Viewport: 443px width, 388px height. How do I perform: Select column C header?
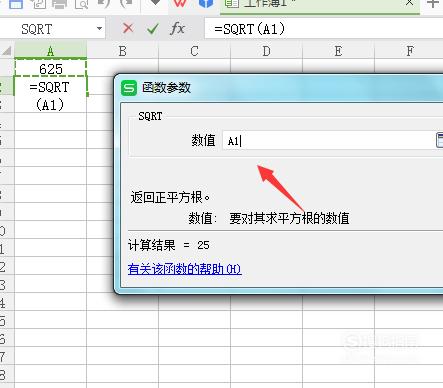pyautogui.click(x=195, y=51)
